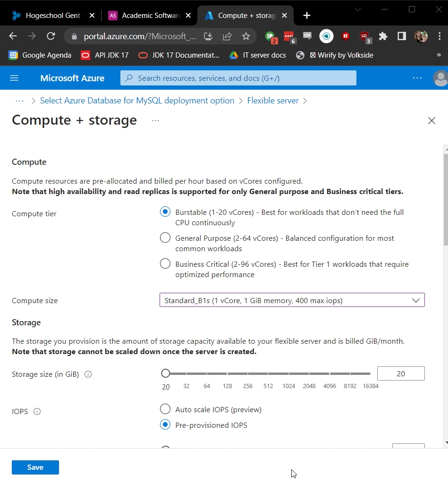
Task: Click the browser reload page icon
Action: [x=51, y=36]
